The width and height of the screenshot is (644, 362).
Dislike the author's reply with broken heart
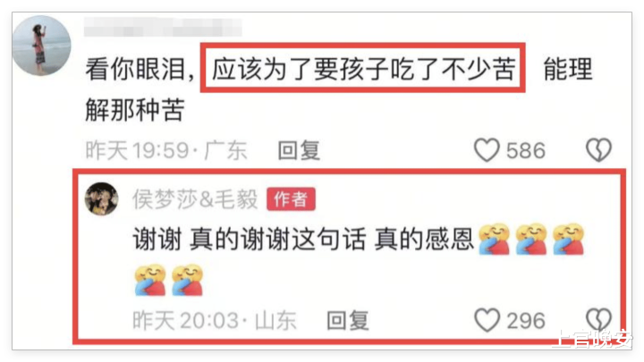[598, 320]
